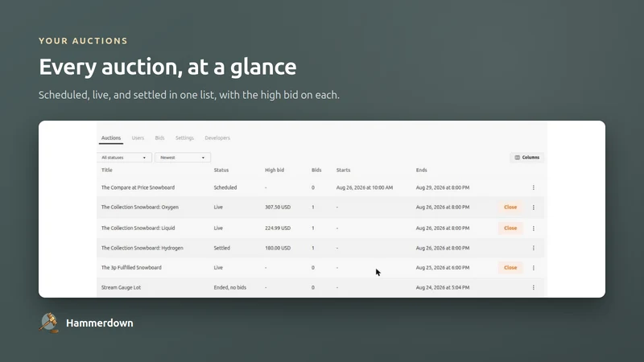
Task: Click the YOUR AUCTIONS label
Action: tap(83, 41)
